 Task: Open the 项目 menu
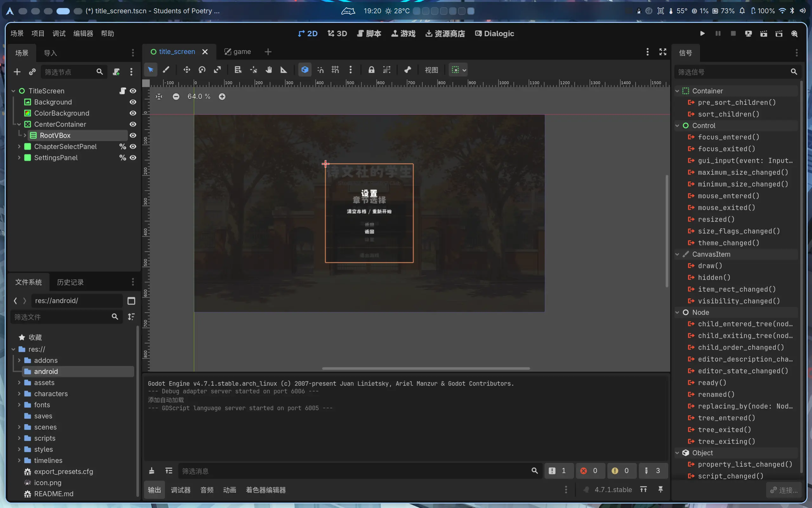38,34
